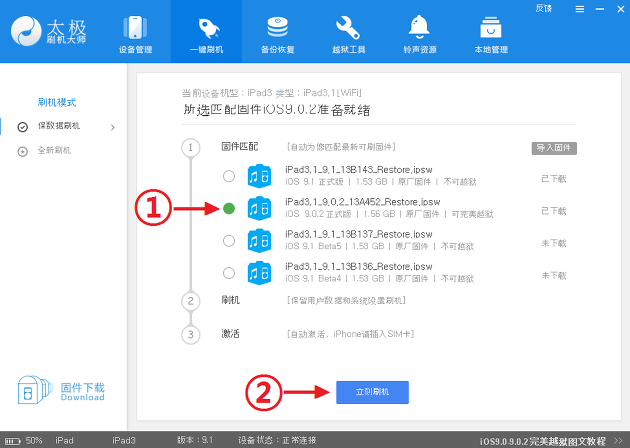The image size is (630, 448).
Task: Click firmware icon for 13B137 restore file
Action: [x=259, y=241]
